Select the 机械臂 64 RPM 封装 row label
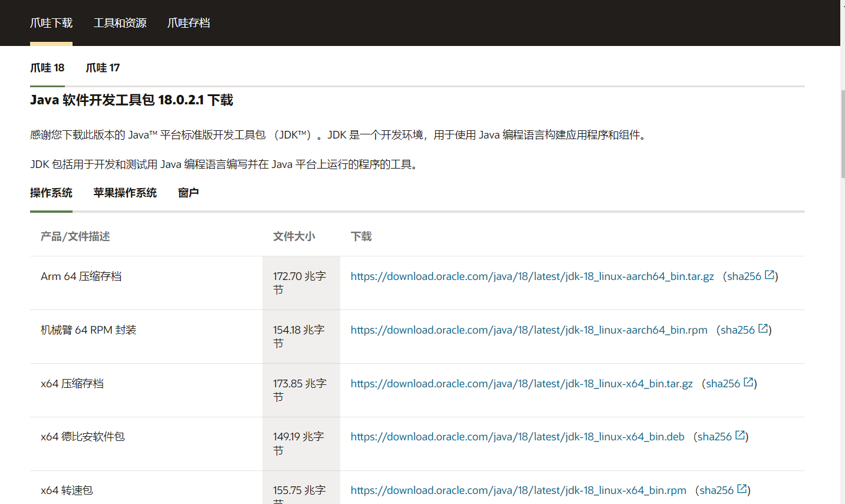The width and height of the screenshot is (845, 504). click(x=88, y=330)
